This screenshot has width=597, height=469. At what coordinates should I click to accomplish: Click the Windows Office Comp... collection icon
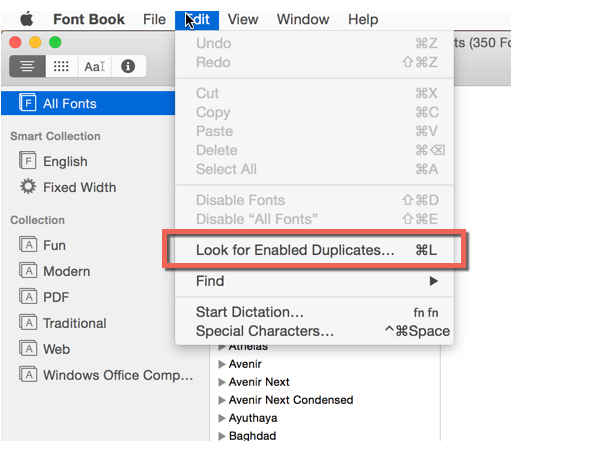pyautogui.click(x=28, y=375)
